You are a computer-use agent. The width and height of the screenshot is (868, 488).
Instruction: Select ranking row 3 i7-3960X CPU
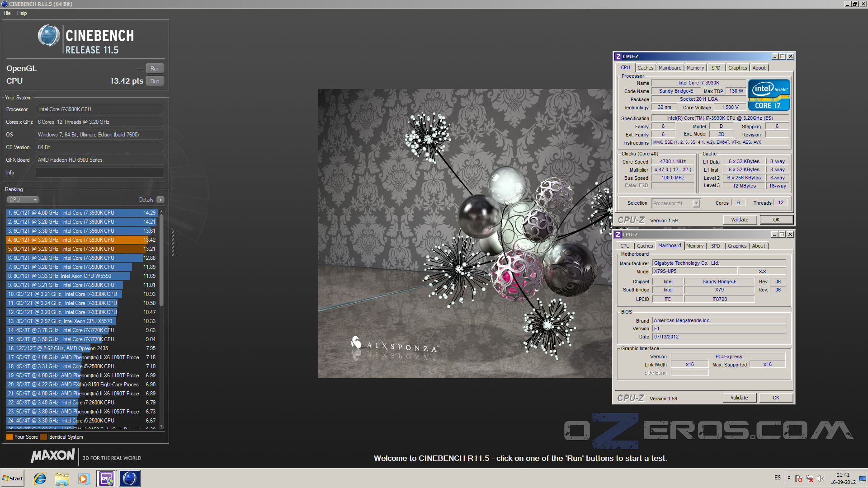click(81, 231)
